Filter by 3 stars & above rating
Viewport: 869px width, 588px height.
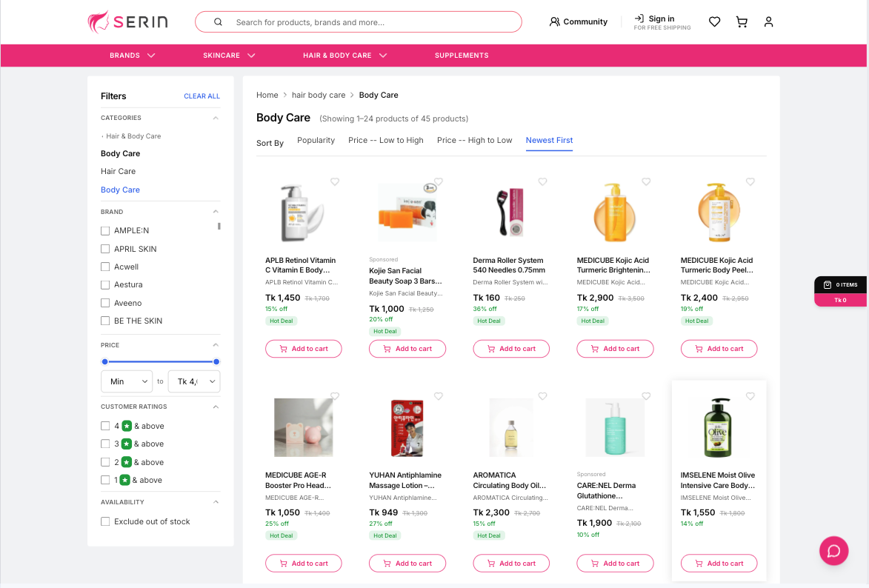point(105,444)
